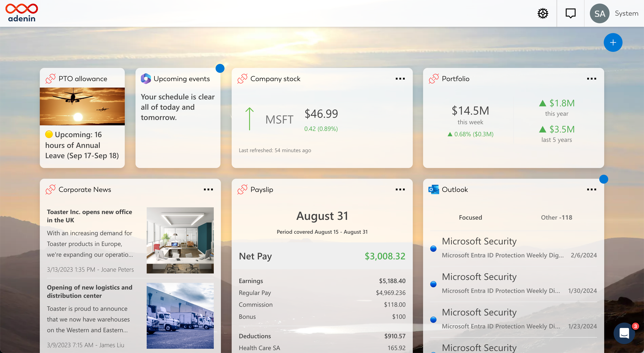The height and width of the screenshot is (353, 644).
Task: Click the adenin logo
Action: click(22, 13)
